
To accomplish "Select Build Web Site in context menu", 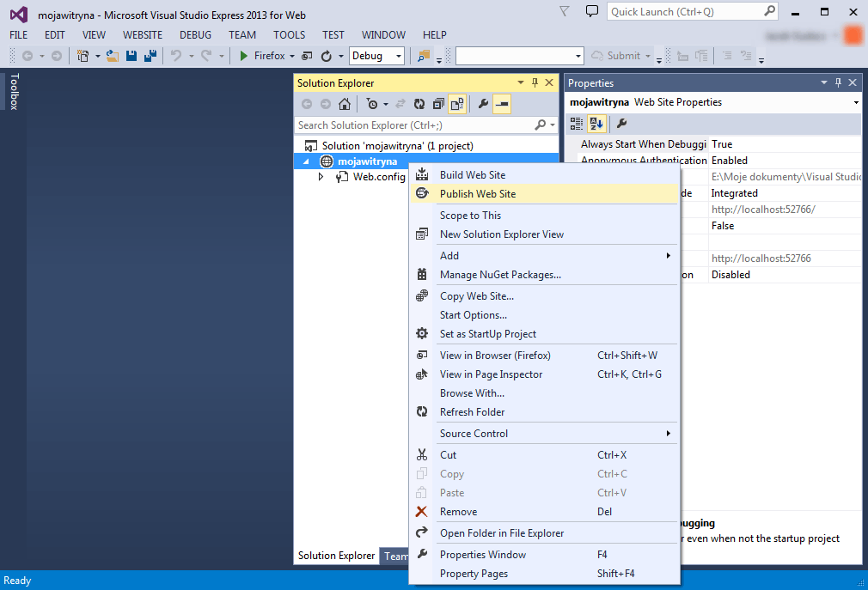I will (x=544, y=174).
